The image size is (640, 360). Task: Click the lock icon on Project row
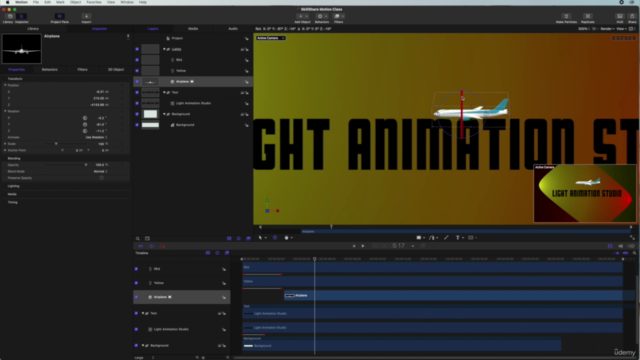(247, 38)
